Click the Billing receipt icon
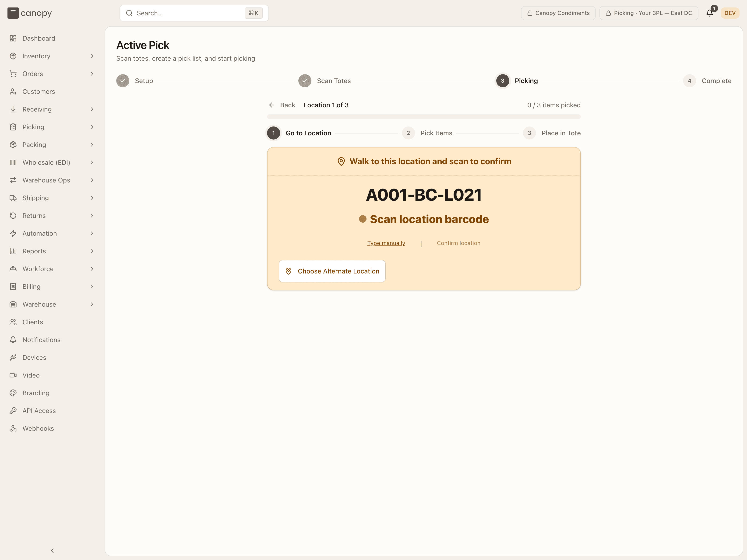 (13, 287)
